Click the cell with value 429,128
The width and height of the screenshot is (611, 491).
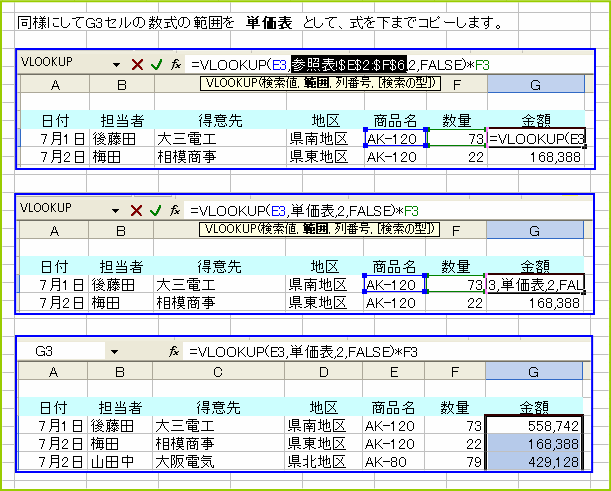coord(534,462)
